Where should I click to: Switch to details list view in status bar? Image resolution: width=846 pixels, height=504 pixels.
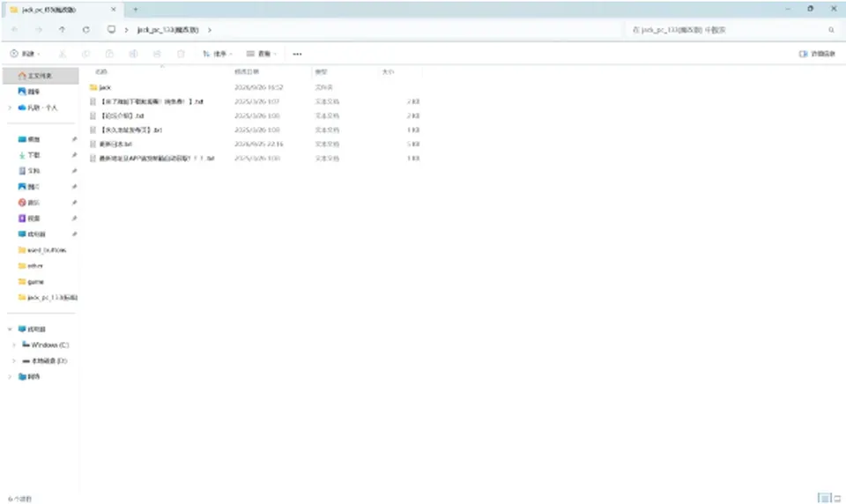click(x=824, y=498)
